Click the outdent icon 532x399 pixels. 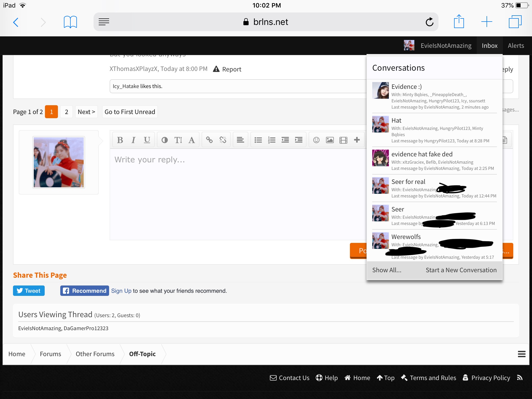pyautogui.click(x=285, y=140)
